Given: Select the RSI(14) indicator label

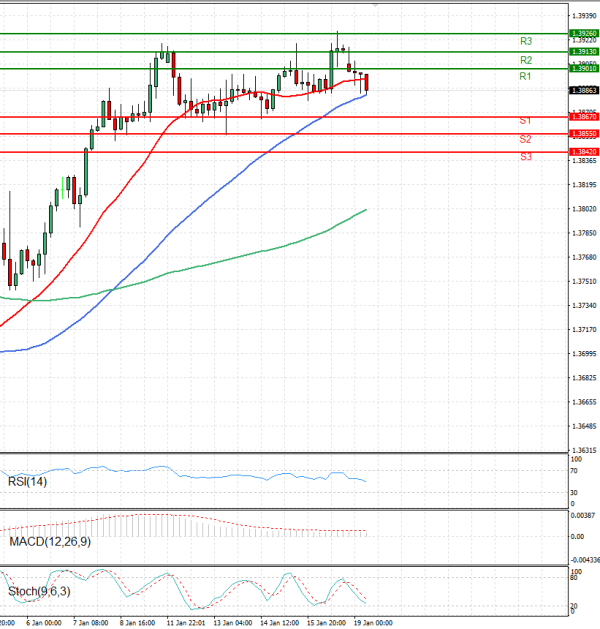Looking at the screenshot, I should pyautogui.click(x=28, y=483).
